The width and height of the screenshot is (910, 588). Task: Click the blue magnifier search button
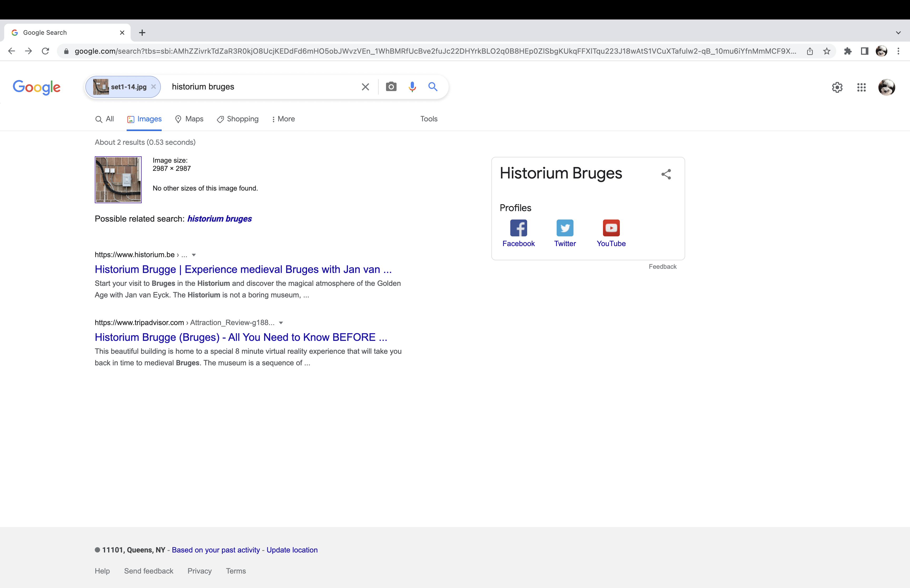click(432, 87)
